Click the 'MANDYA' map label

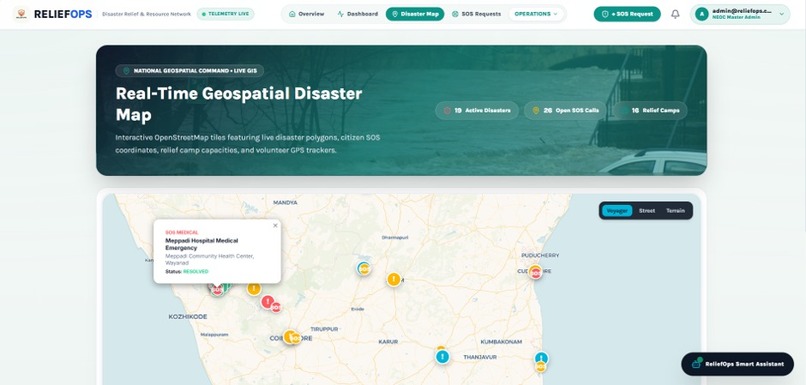285,203
